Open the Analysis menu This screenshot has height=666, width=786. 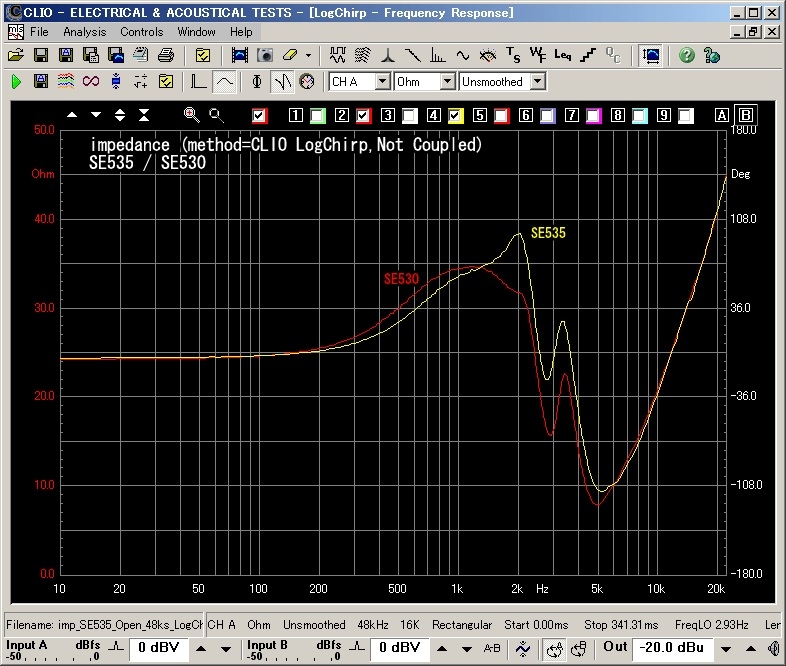[84, 32]
